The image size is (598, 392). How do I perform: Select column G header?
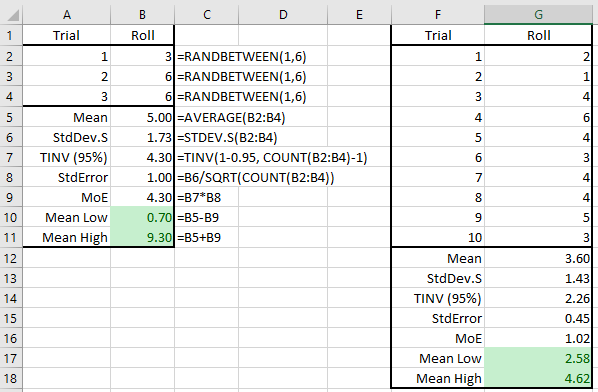point(538,15)
